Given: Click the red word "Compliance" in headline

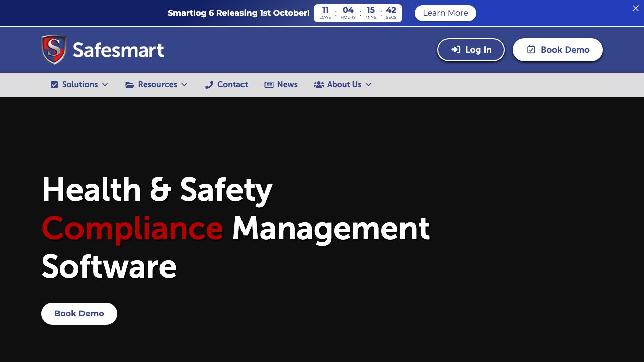Looking at the screenshot, I should (132, 228).
